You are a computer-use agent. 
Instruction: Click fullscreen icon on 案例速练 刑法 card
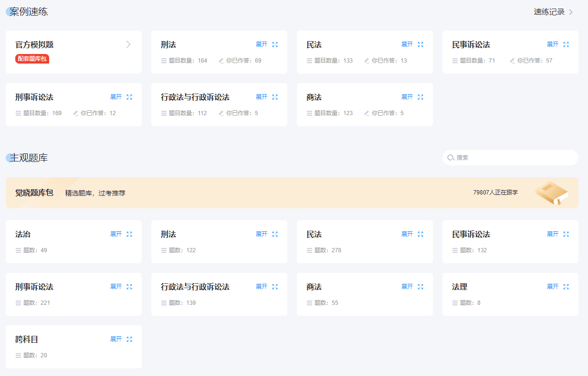(x=275, y=44)
